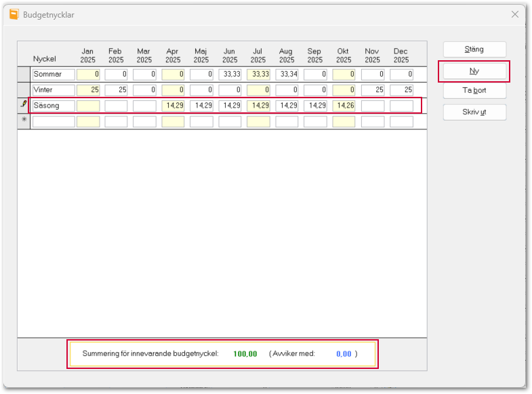Screen dimensions: 532x394
Task: Click Sommar Jul 2025 value 33,33
Action: pyautogui.click(x=258, y=74)
